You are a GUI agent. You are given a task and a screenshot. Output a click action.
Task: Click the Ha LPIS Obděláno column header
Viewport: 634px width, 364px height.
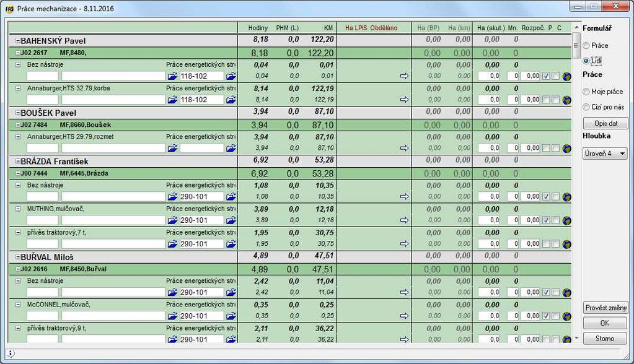click(x=371, y=28)
